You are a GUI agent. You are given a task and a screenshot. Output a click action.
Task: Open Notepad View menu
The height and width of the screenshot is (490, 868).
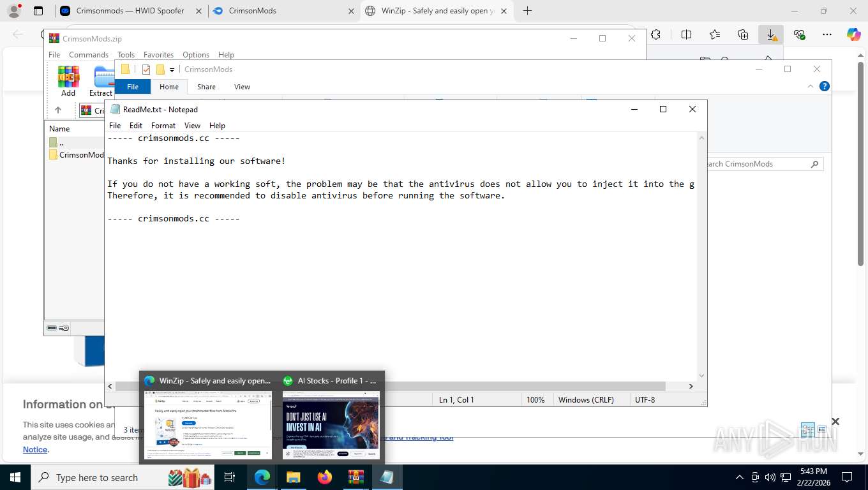(192, 126)
